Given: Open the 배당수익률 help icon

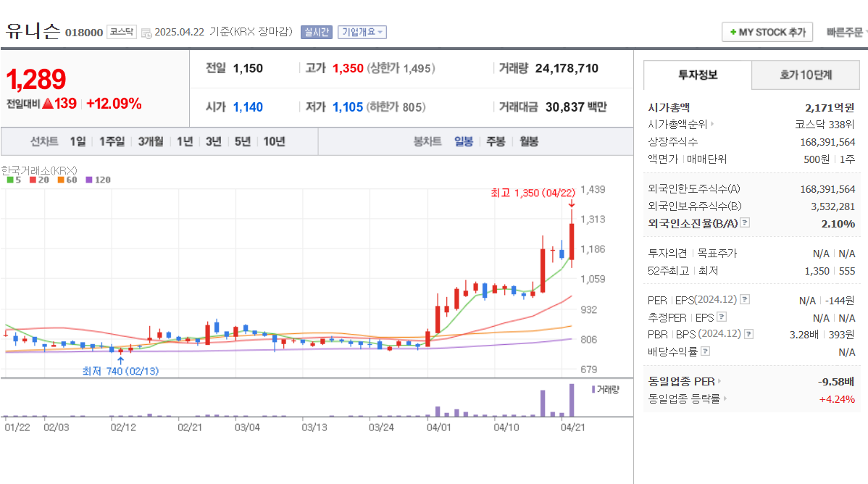Looking at the screenshot, I should 704,349.
